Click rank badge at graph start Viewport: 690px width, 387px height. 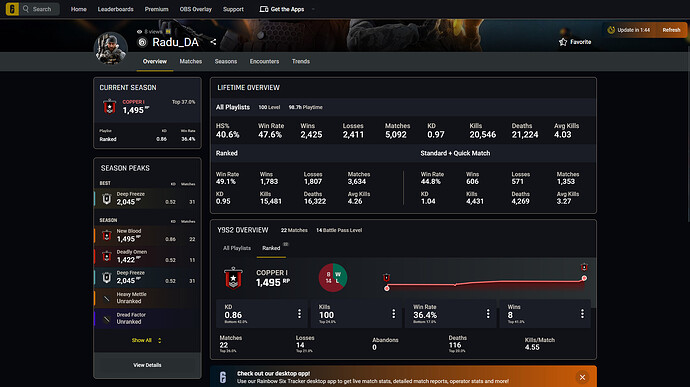[386, 278]
